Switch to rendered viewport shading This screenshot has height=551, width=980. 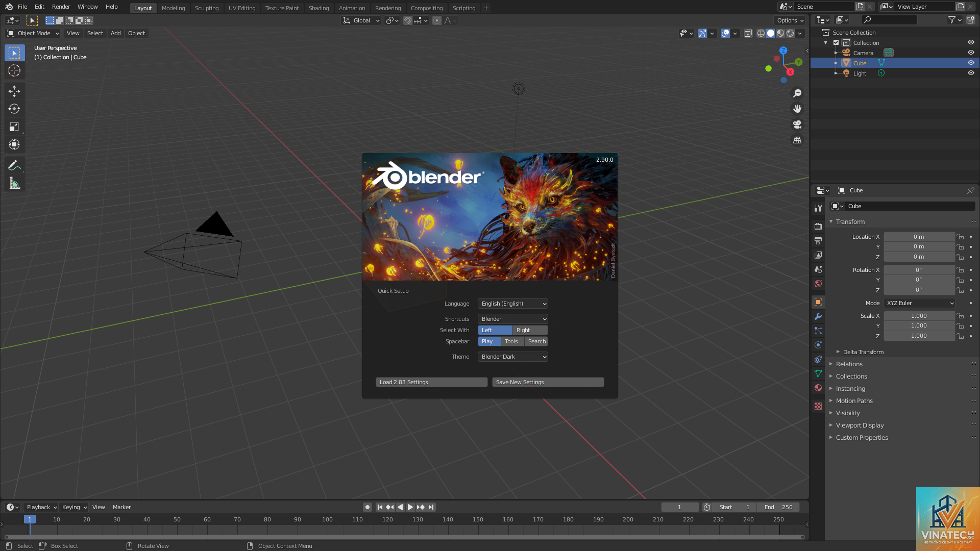(x=790, y=33)
